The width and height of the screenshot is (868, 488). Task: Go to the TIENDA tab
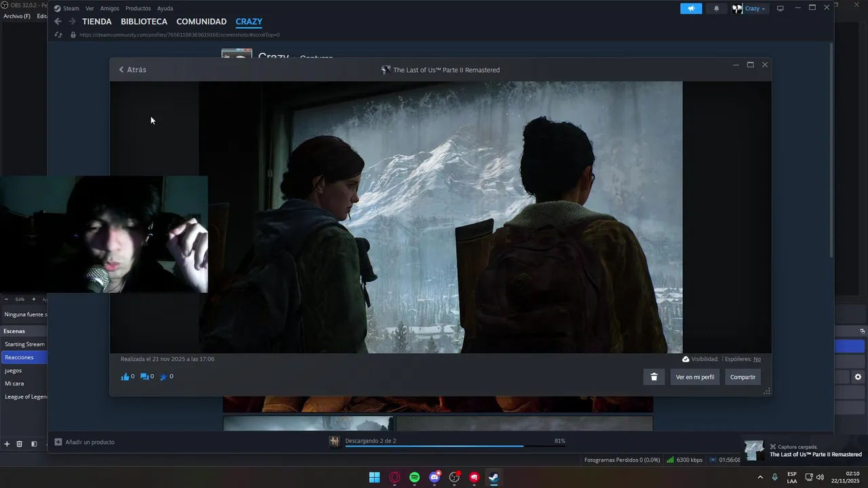[x=97, y=22]
